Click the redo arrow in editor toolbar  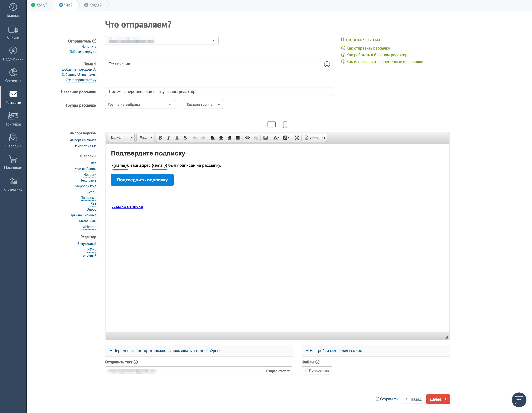pos(203,138)
